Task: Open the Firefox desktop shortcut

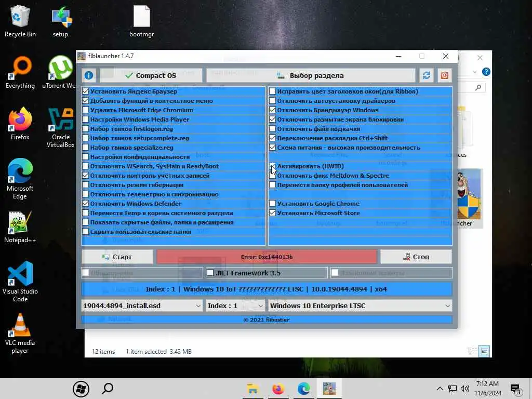Action: click(x=20, y=124)
